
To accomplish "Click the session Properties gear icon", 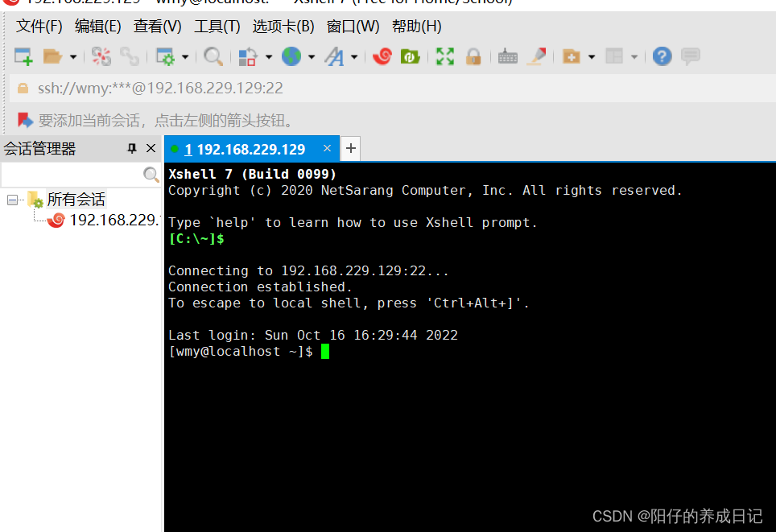I will point(166,56).
